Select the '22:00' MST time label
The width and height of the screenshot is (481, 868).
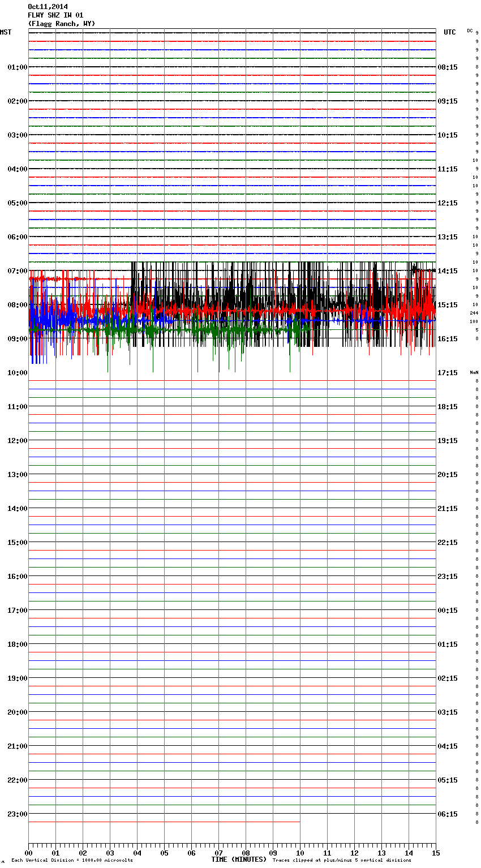point(18,780)
